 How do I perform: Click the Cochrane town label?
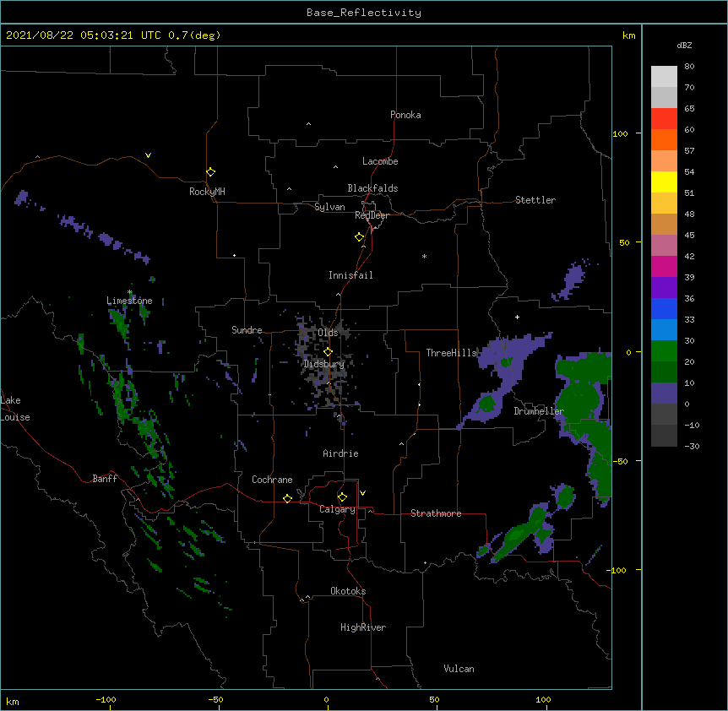272,480
